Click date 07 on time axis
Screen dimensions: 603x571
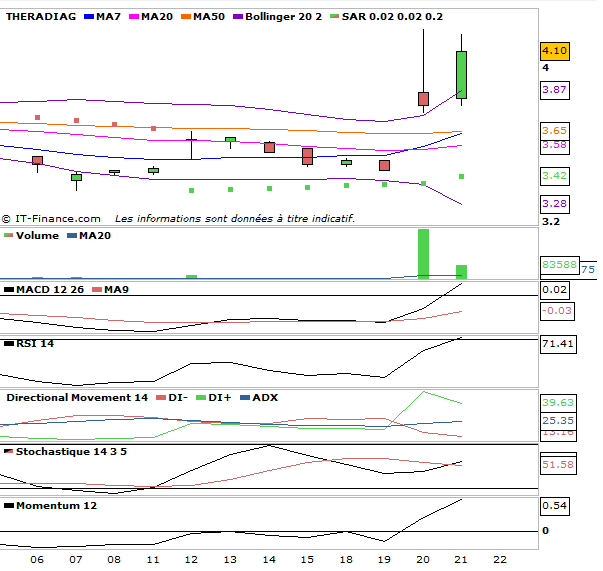76,560
